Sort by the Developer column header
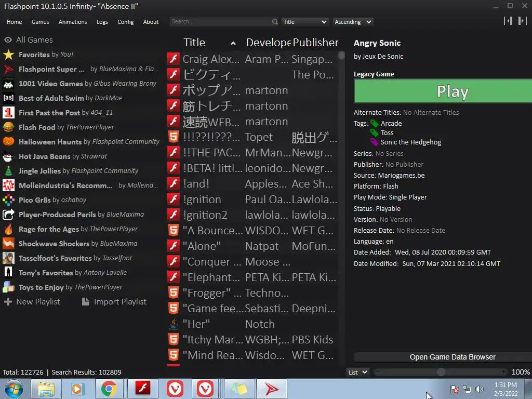The width and height of the screenshot is (532, 399). pyautogui.click(x=268, y=43)
